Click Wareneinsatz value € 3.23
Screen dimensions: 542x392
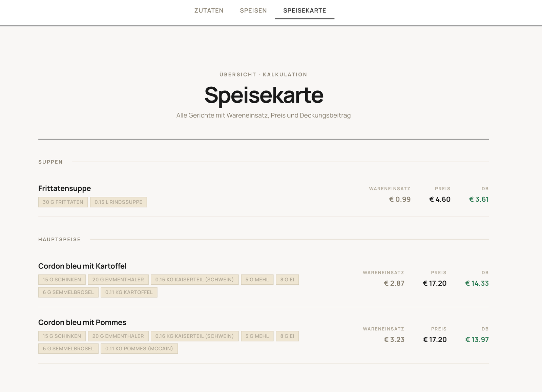tap(394, 340)
